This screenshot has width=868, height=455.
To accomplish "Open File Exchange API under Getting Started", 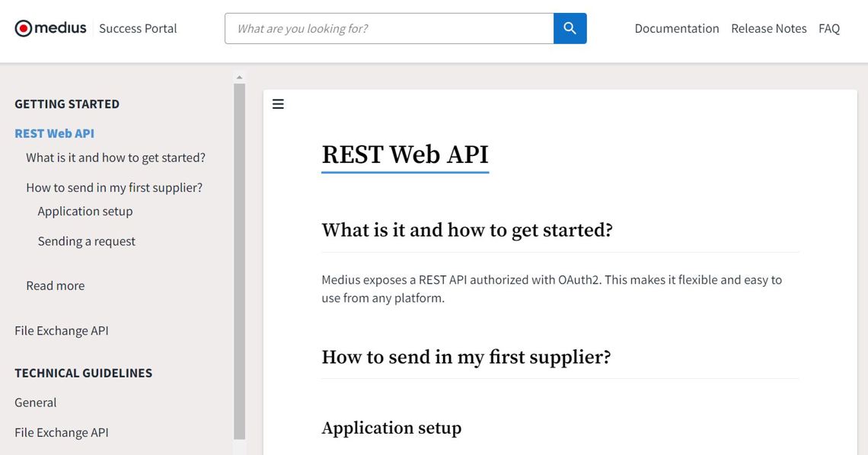I will click(62, 330).
